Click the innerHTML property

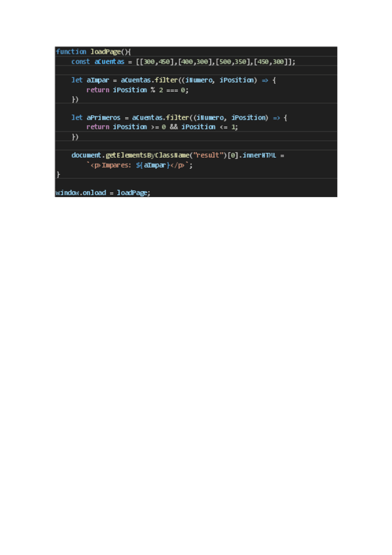pyautogui.click(x=259, y=155)
